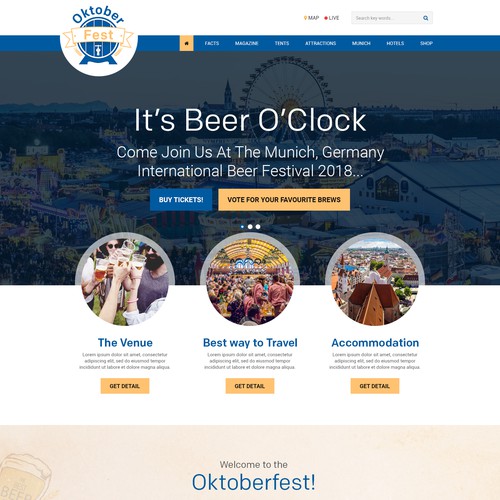Click the Best way to Travel circular image

pyautogui.click(x=250, y=282)
